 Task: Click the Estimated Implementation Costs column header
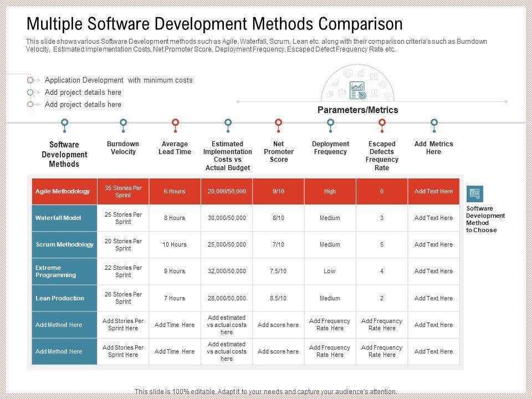(x=227, y=156)
